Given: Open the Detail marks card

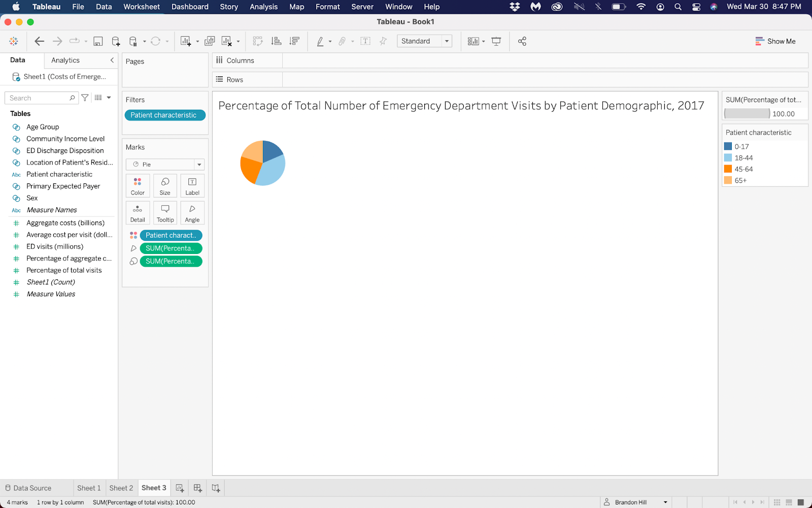Looking at the screenshot, I should pyautogui.click(x=138, y=213).
